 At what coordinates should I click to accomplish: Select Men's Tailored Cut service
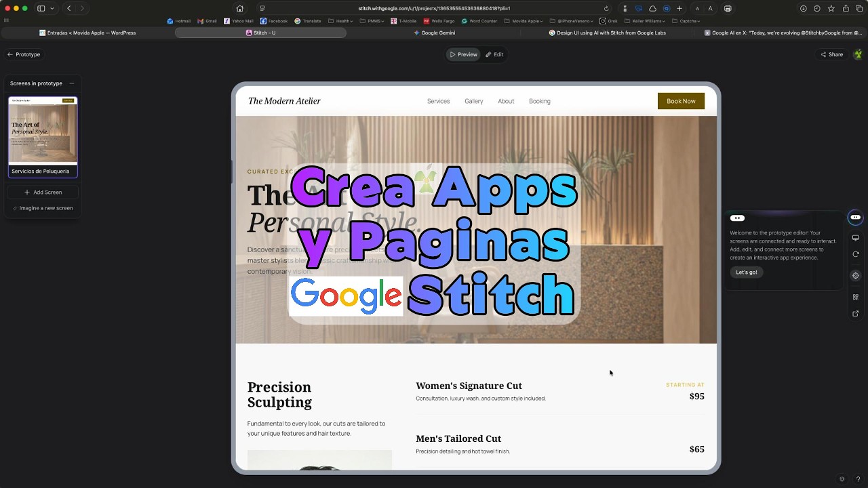[458, 439]
